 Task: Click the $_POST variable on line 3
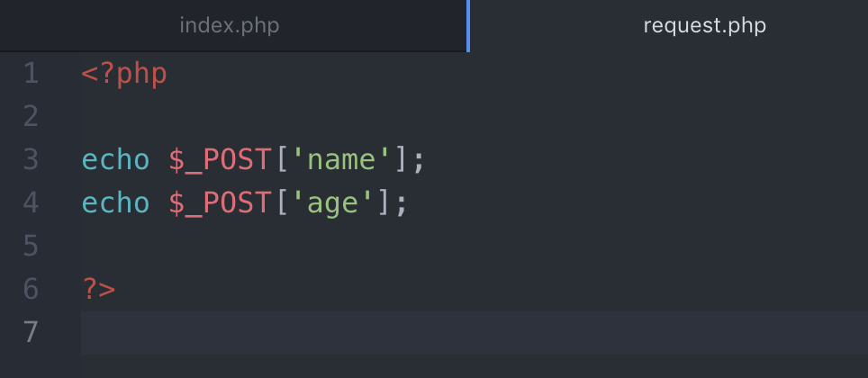point(220,160)
